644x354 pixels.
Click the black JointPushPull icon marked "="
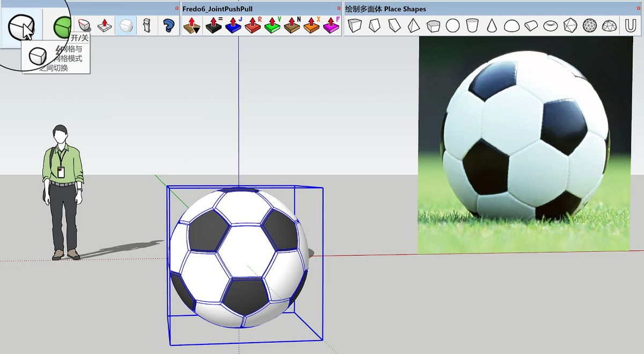[x=214, y=25]
